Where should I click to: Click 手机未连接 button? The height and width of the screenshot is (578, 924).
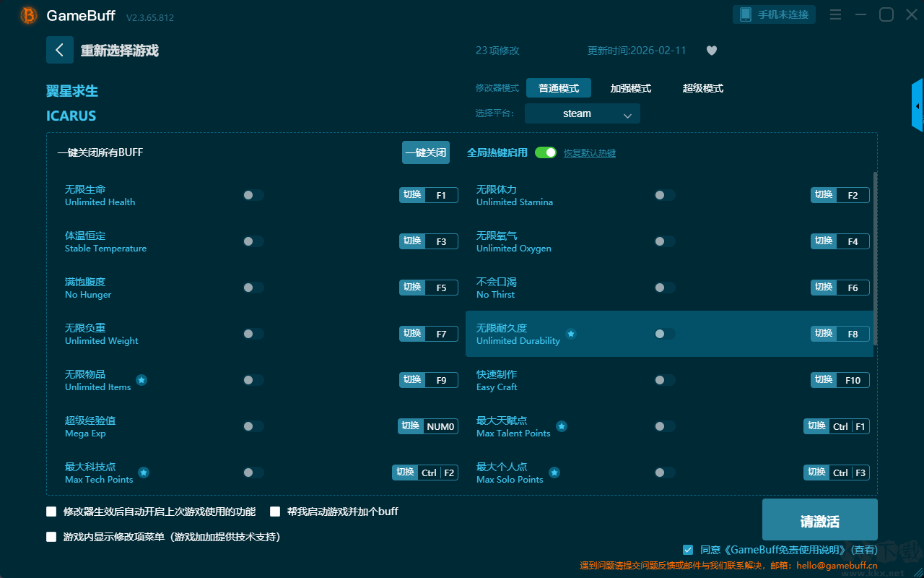pyautogui.click(x=775, y=14)
